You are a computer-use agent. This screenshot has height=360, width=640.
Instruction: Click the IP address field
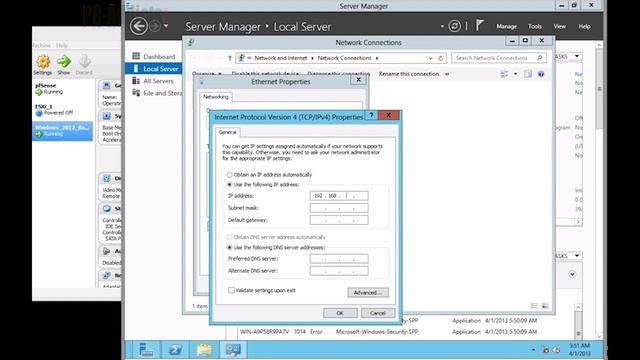[x=339, y=196]
